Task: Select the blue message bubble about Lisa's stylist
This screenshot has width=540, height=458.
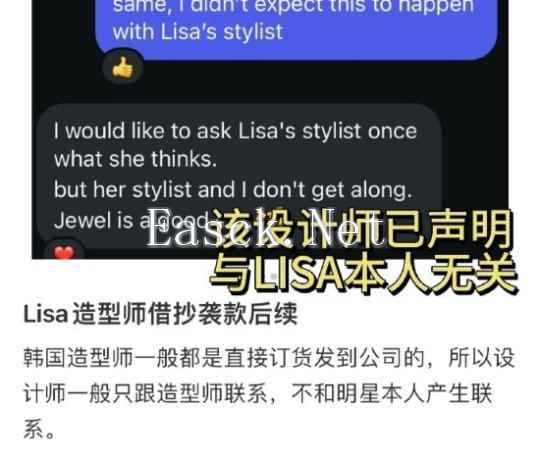Action: point(297,29)
